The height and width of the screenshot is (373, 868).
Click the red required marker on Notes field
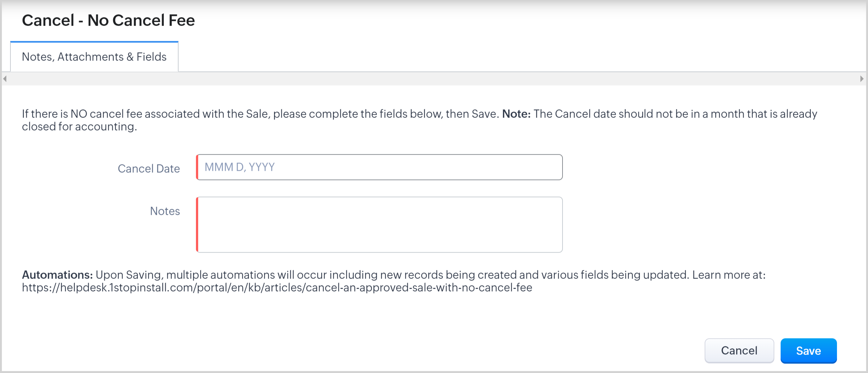pos(197,225)
